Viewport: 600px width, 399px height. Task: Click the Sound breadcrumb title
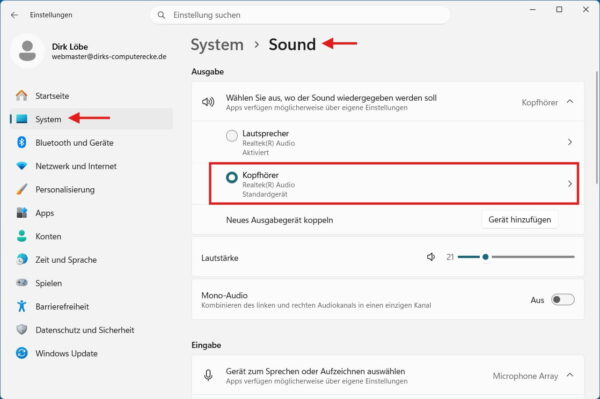coord(292,44)
